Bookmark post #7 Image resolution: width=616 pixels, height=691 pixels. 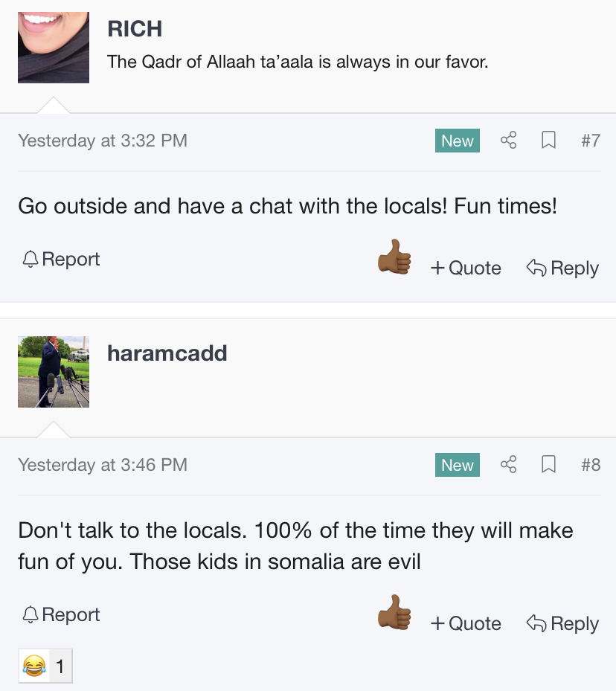point(548,140)
